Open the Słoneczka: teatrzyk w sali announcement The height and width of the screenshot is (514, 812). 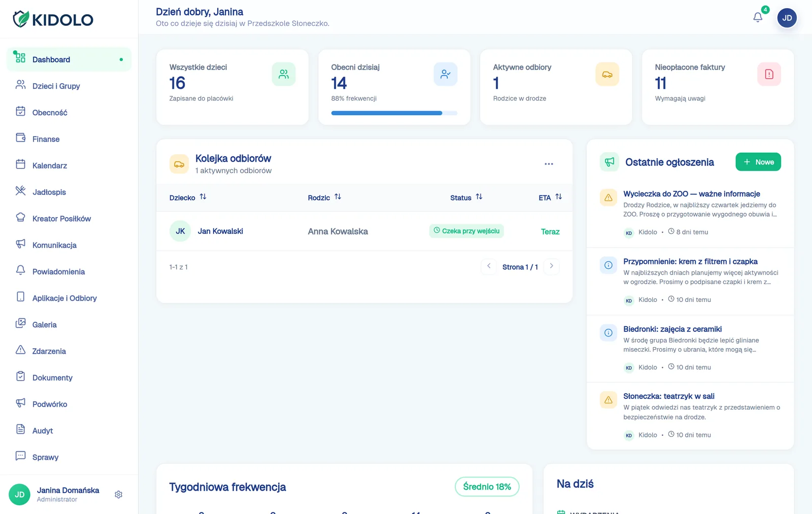669,396
